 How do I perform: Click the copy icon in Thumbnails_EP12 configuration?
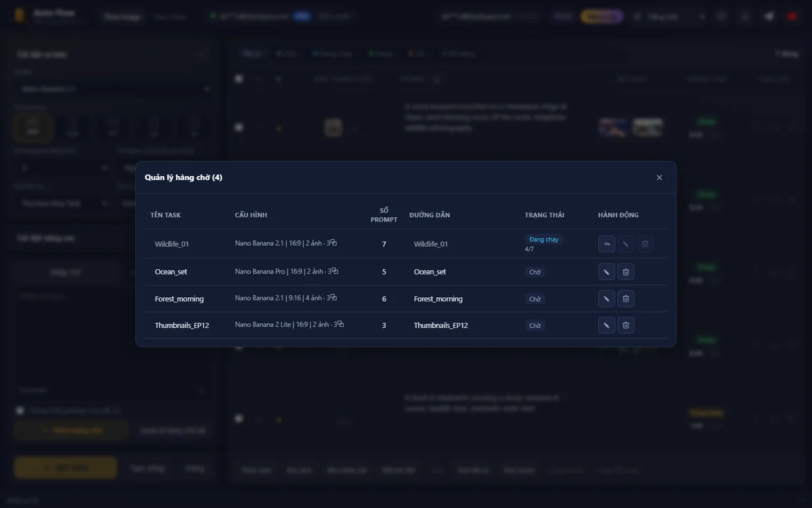pos(341,324)
